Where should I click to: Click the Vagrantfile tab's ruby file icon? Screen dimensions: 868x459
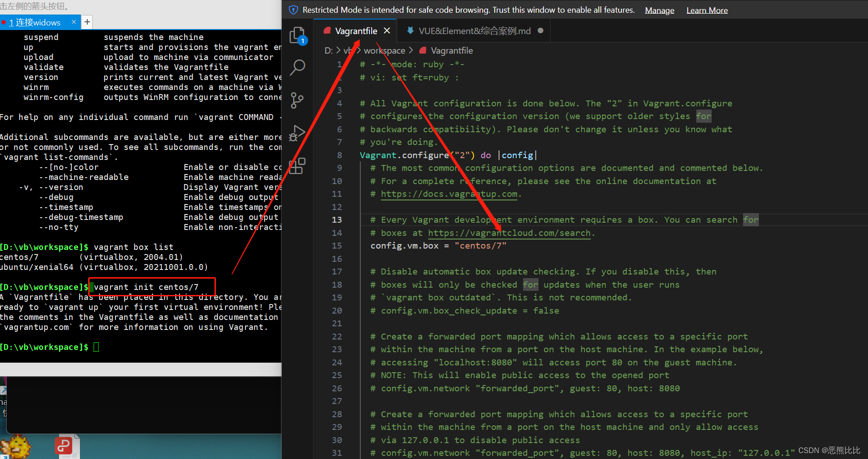pyautogui.click(x=327, y=31)
